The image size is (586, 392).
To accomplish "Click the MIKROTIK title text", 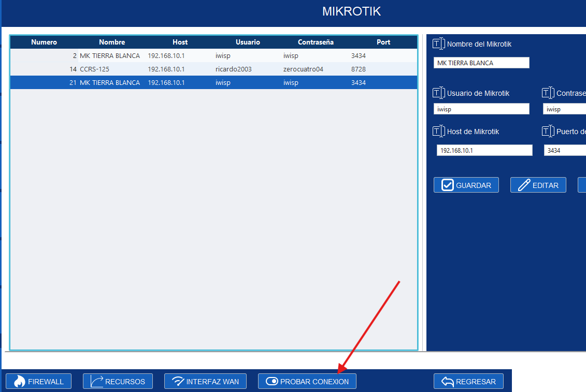I will (x=351, y=11).
